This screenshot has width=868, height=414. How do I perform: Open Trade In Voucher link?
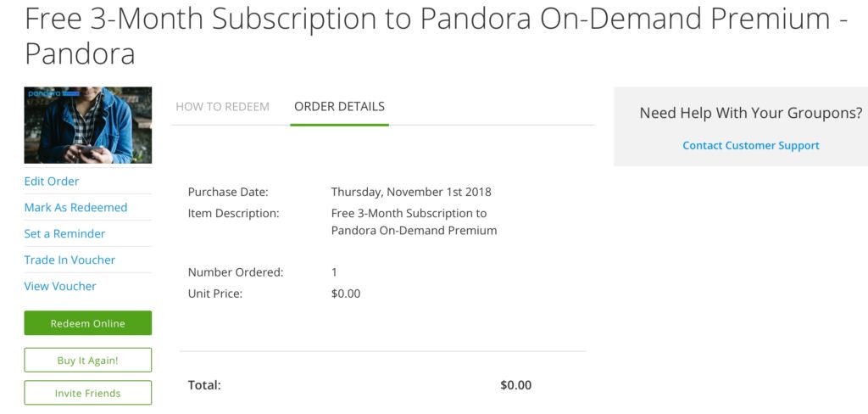tap(70, 260)
